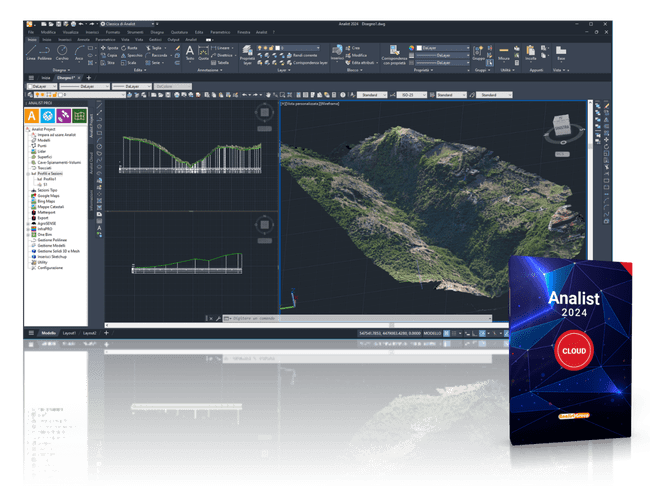Screen dimensions: 650x486
Task: Add a new layout with plus
Action: point(106,333)
